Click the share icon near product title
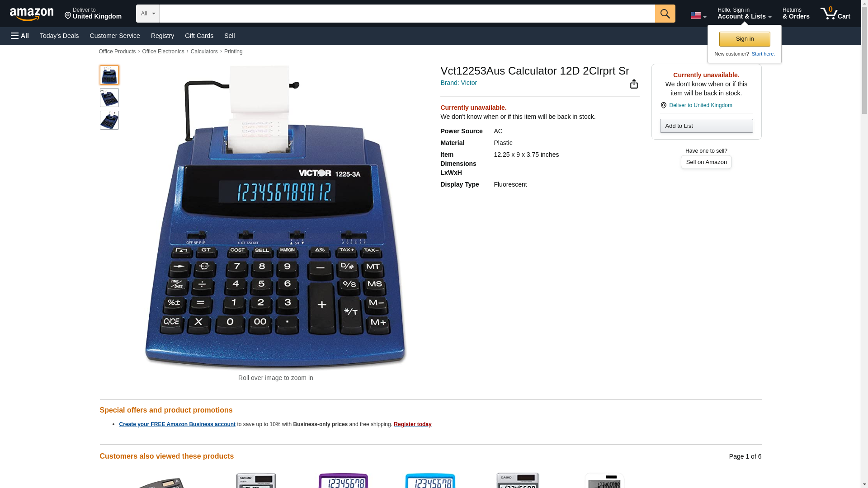868x488 pixels. tap(634, 84)
